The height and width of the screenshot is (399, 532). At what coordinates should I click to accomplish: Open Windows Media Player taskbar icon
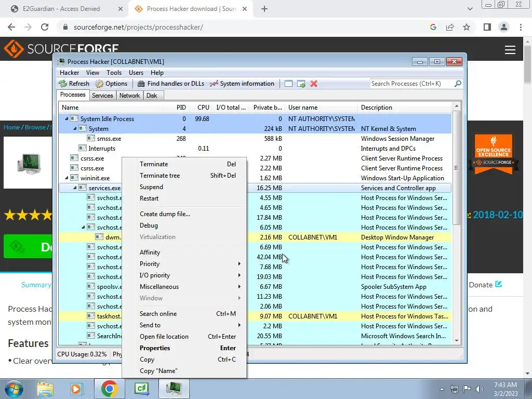coord(77,389)
